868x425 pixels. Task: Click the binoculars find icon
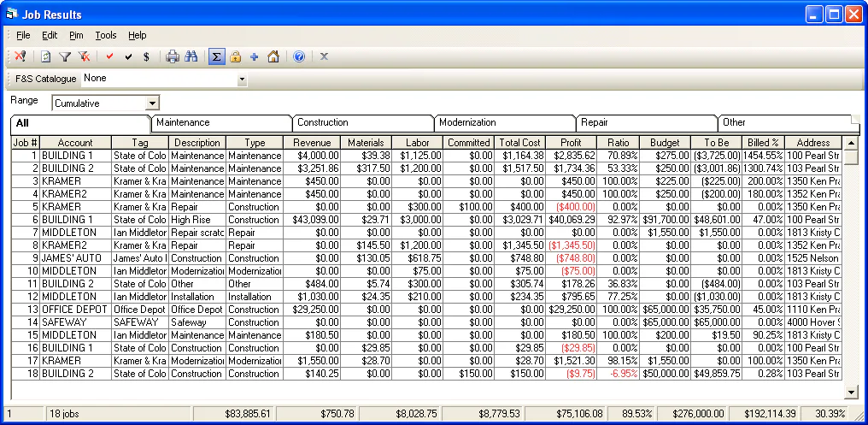tap(191, 56)
